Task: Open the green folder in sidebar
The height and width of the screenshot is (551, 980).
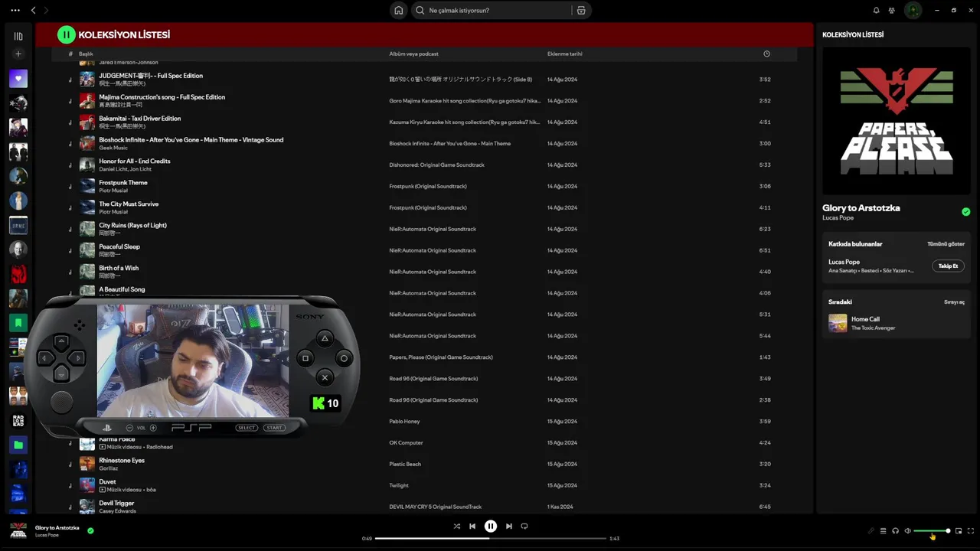Action: pos(18,445)
